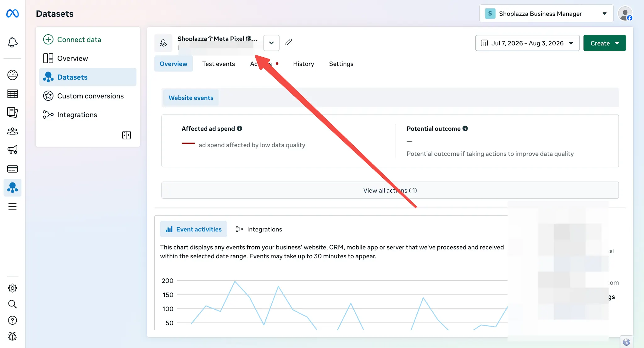Click the bug report icon
The image size is (644, 348).
pos(13,336)
